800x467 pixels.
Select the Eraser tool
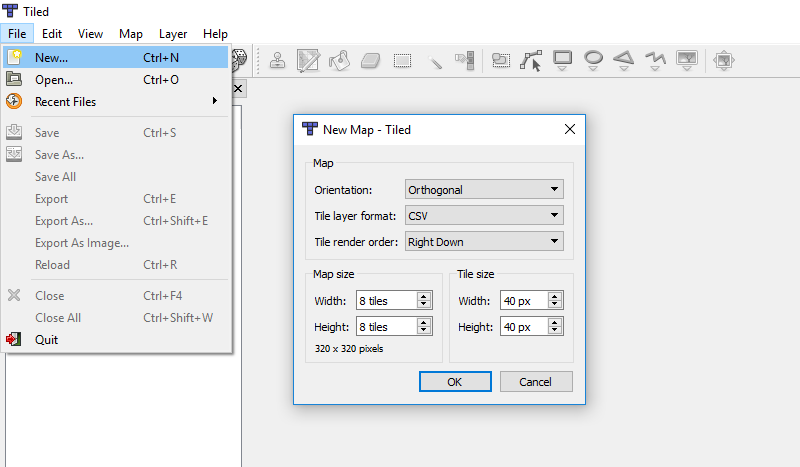coord(370,60)
